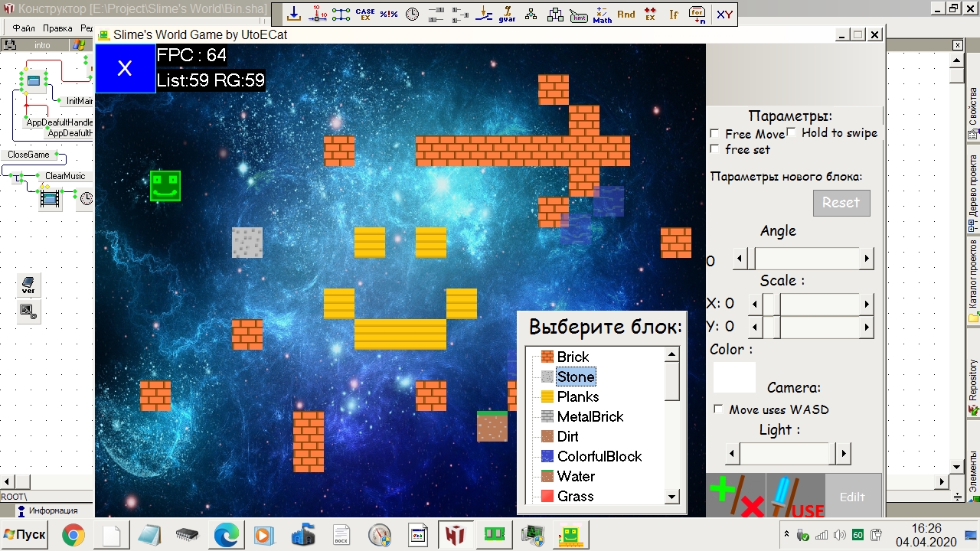
Task: Click the XY toolbar icon
Action: (724, 14)
